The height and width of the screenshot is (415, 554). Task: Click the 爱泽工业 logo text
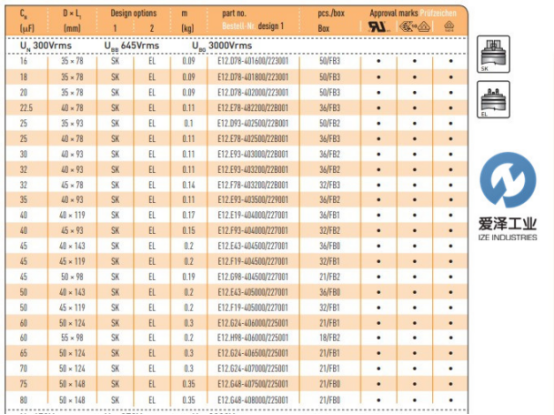[508, 224]
